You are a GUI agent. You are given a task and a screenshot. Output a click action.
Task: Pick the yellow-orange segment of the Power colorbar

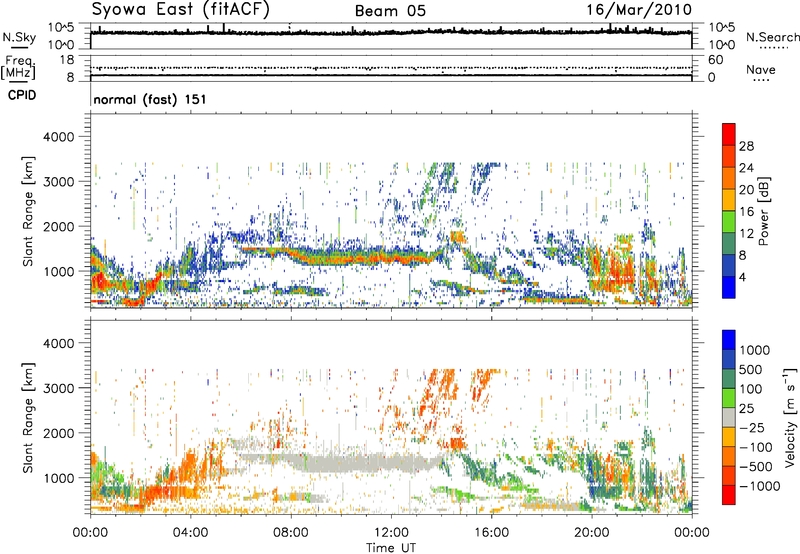pos(729,200)
